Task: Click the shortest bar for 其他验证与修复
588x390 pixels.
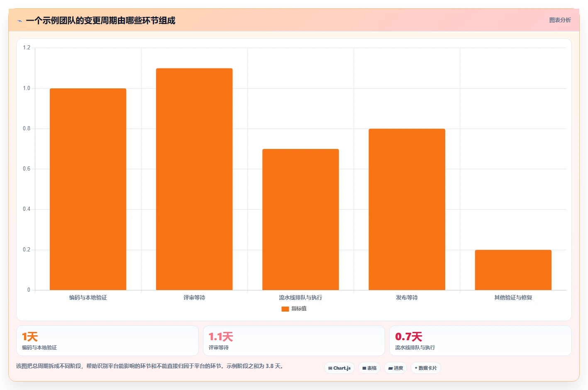Action: [513, 270]
